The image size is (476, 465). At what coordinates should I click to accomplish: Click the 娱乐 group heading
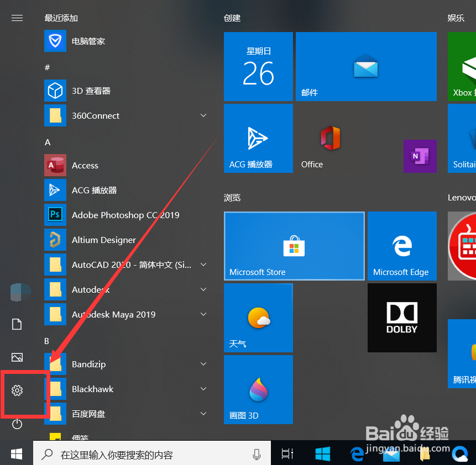point(456,18)
